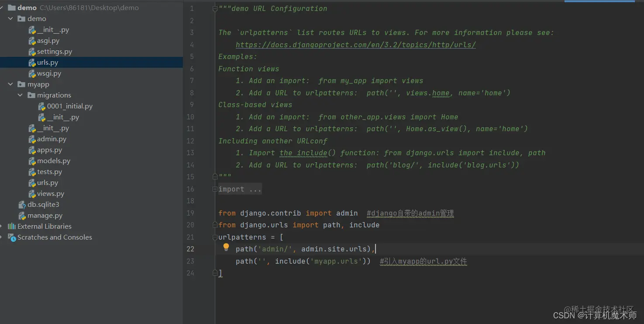Click 'admin.site.urls' on line 22
The height and width of the screenshot is (324, 644).
[x=334, y=249]
